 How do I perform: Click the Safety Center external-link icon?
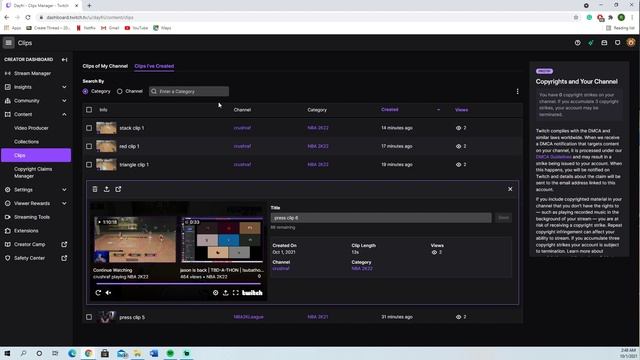click(64, 258)
